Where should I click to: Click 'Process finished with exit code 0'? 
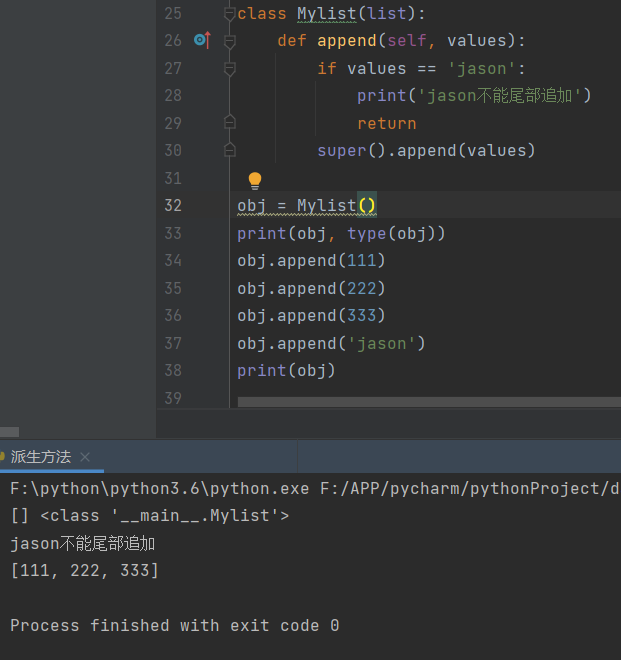click(x=175, y=625)
